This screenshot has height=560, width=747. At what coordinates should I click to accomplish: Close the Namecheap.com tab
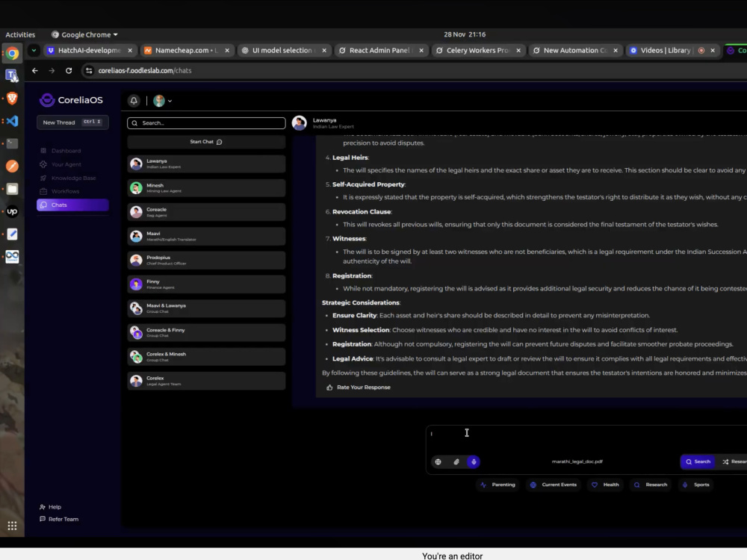(227, 51)
